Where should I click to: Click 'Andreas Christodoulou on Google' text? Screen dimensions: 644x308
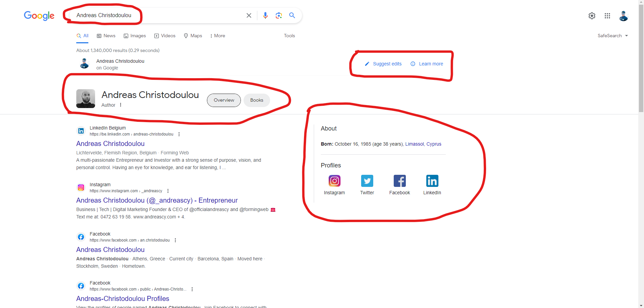point(120,64)
